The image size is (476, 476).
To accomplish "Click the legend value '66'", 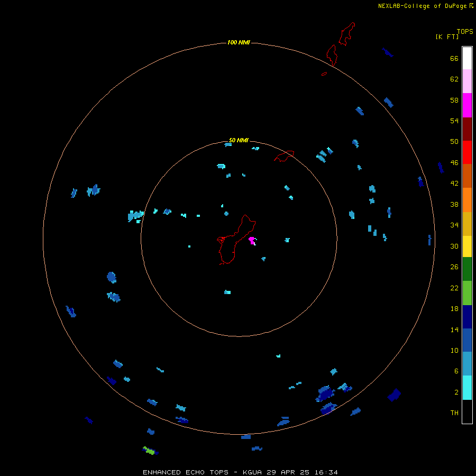I will 454,58.
